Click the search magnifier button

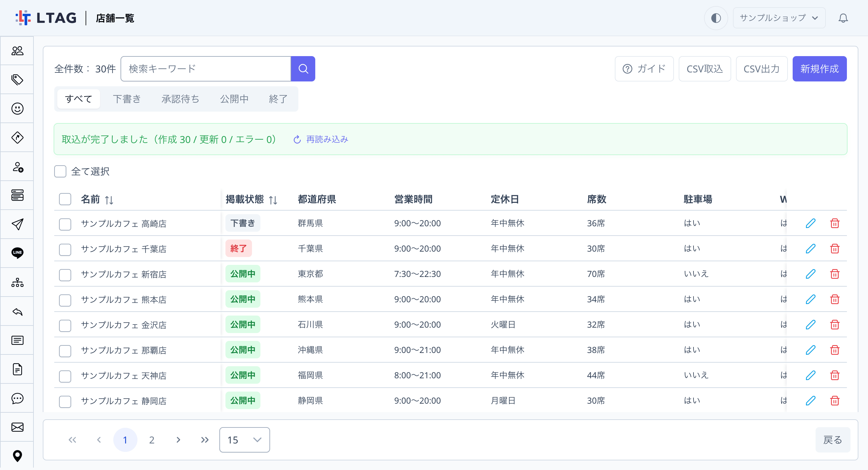tap(303, 69)
